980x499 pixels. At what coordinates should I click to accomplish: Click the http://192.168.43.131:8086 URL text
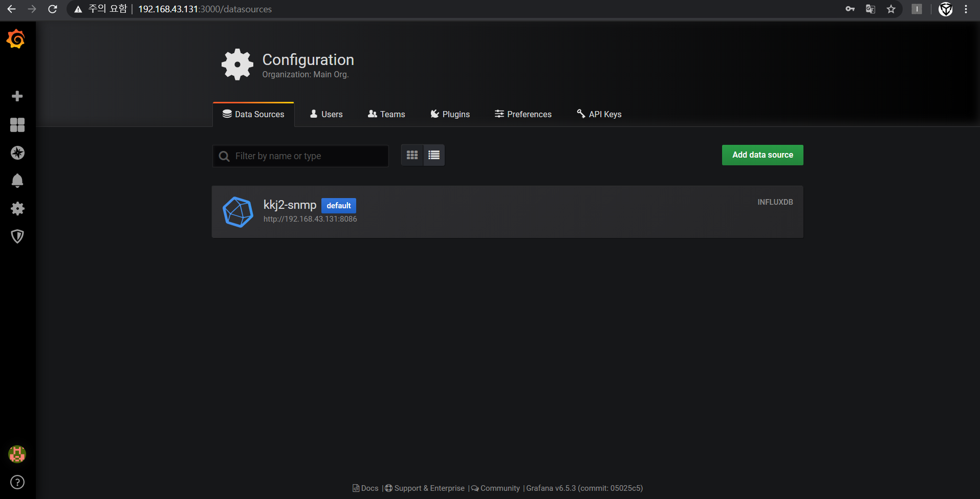pos(310,219)
